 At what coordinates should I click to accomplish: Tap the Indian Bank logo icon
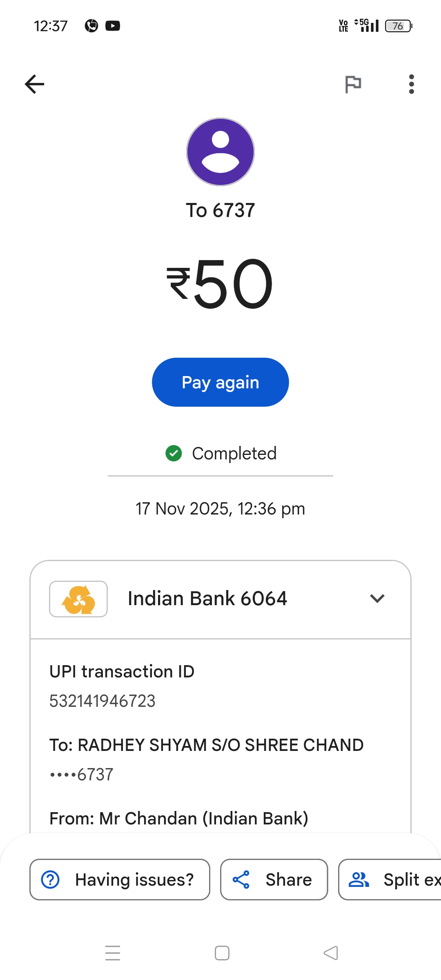(x=78, y=599)
